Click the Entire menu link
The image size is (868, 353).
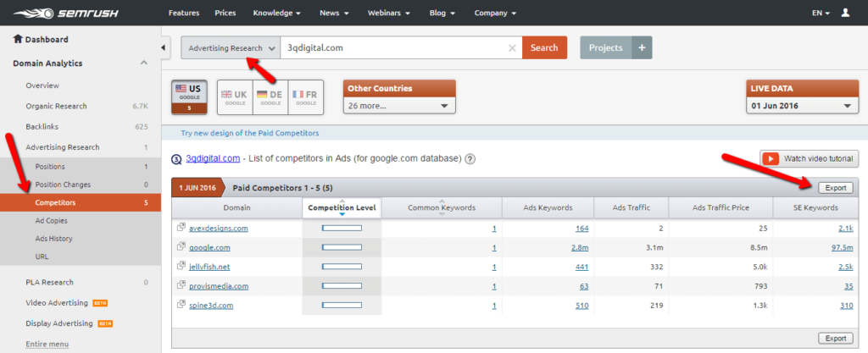(47, 345)
